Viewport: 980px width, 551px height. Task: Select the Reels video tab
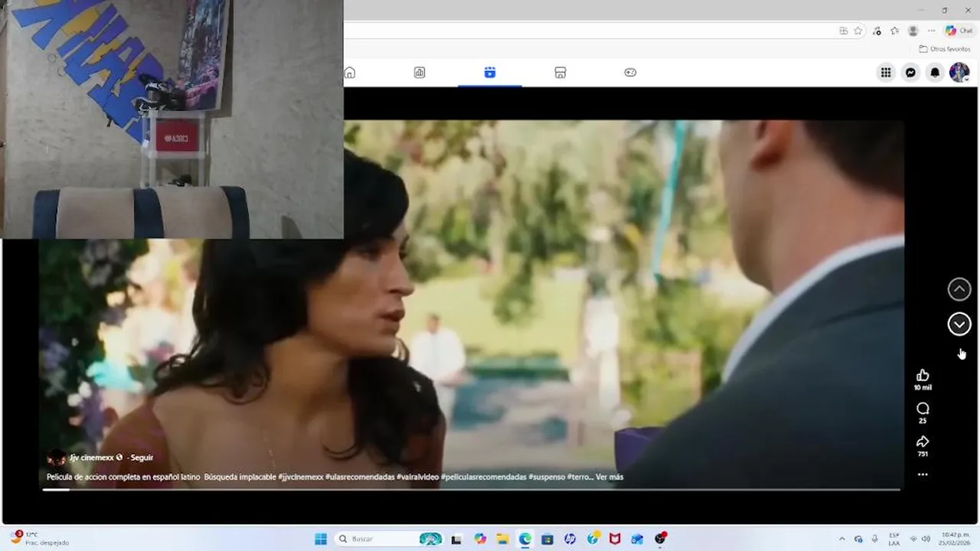pos(490,73)
